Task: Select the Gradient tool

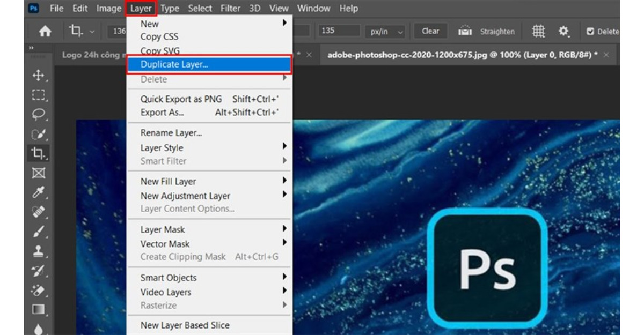Action: point(39,309)
